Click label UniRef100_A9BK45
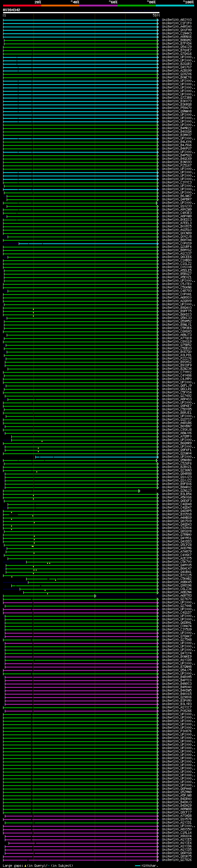Image resolution: width=197 pixels, height=868 pixels. pos(177,582)
